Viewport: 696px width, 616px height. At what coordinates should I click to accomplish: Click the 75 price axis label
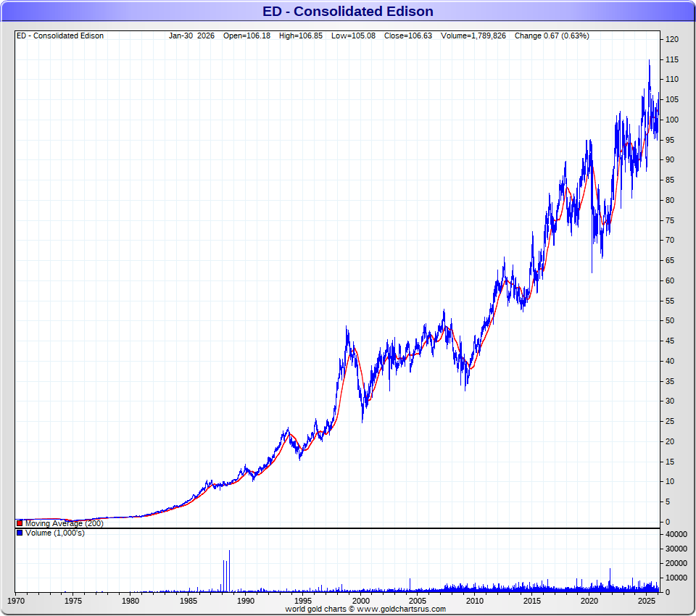(x=670, y=220)
